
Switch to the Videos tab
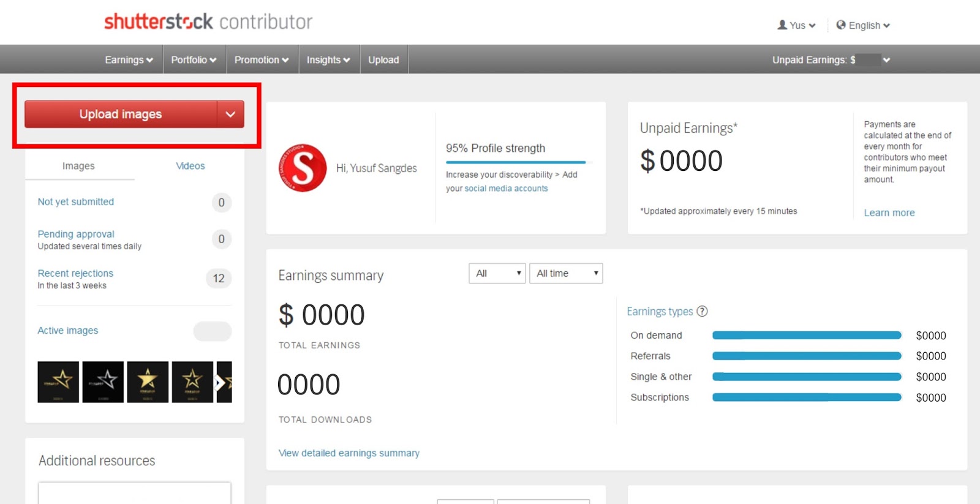[190, 166]
